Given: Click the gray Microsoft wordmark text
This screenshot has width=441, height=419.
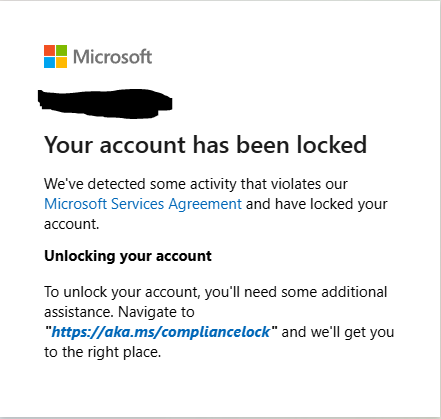Looking at the screenshot, I should pyautogui.click(x=113, y=57).
